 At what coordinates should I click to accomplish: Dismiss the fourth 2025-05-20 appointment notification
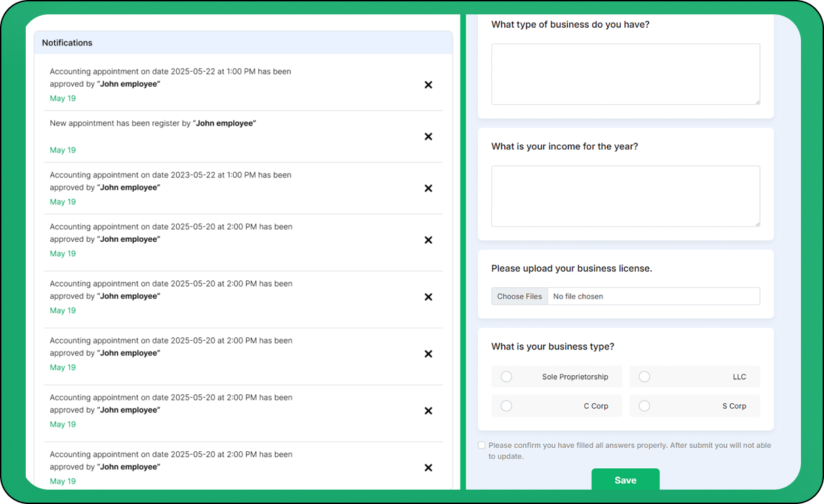pyautogui.click(x=428, y=411)
